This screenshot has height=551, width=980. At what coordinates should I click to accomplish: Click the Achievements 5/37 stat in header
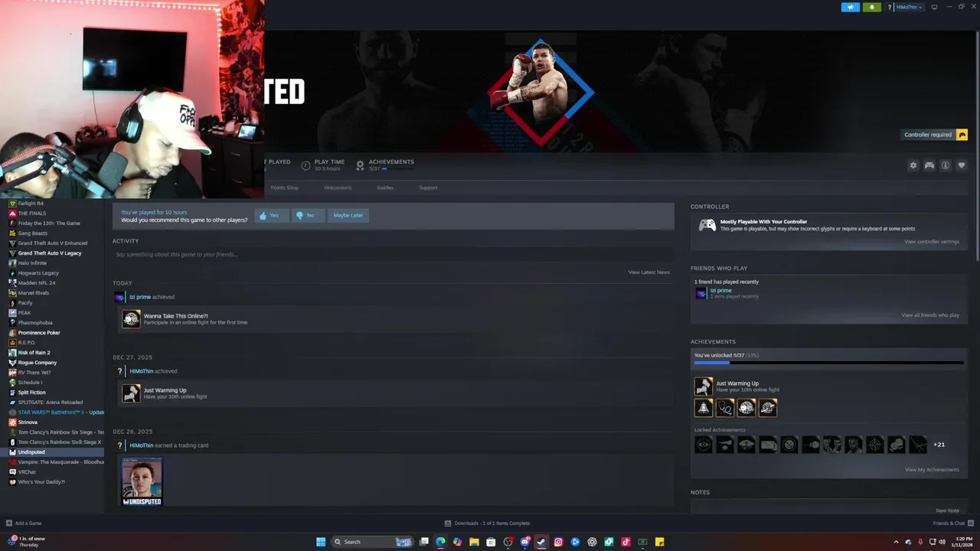(x=385, y=165)
